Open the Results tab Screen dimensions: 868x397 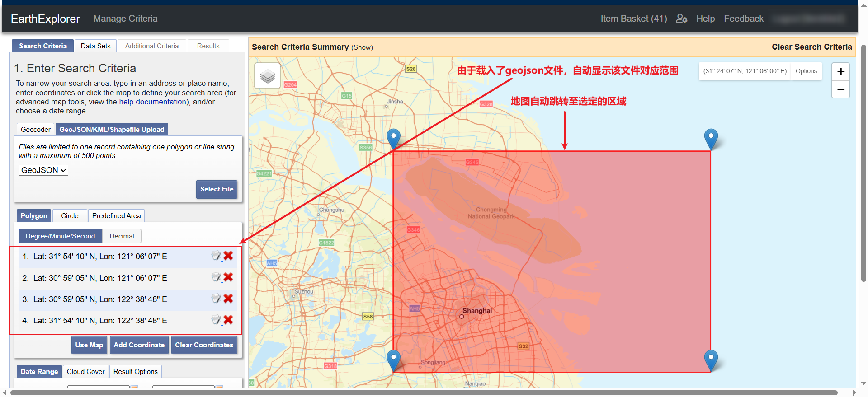coord(208,46)
